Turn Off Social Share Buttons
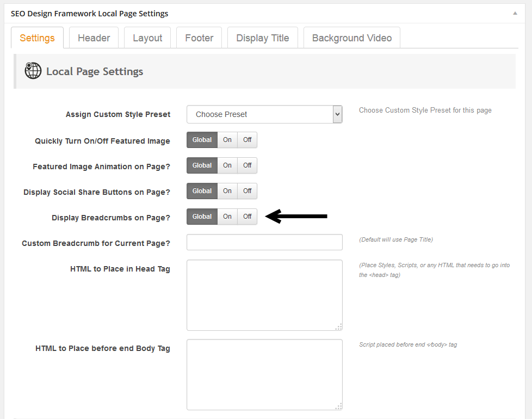 (248, 191)
